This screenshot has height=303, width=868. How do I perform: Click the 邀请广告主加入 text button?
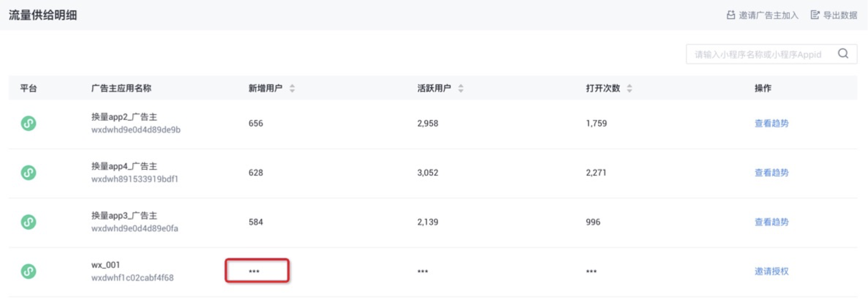click(x=769, y=15)
